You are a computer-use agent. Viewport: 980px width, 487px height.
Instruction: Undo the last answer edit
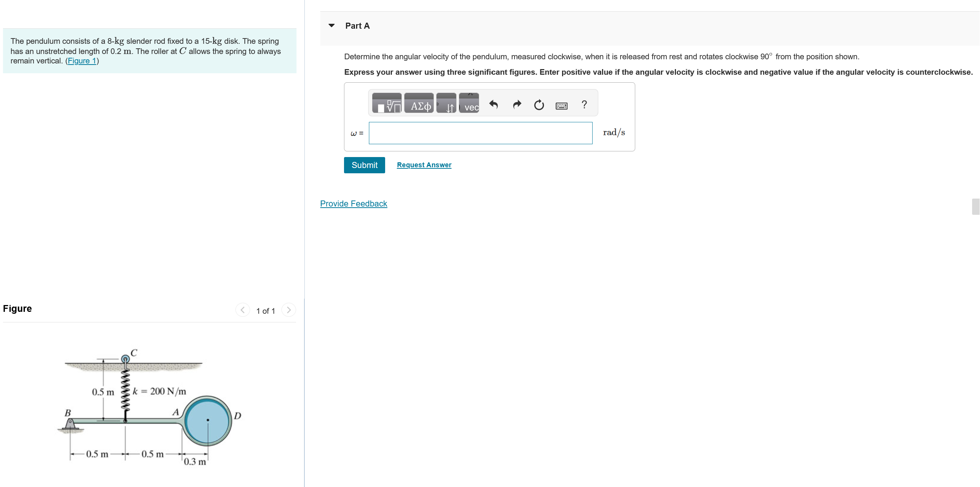[x=493, y=104]
